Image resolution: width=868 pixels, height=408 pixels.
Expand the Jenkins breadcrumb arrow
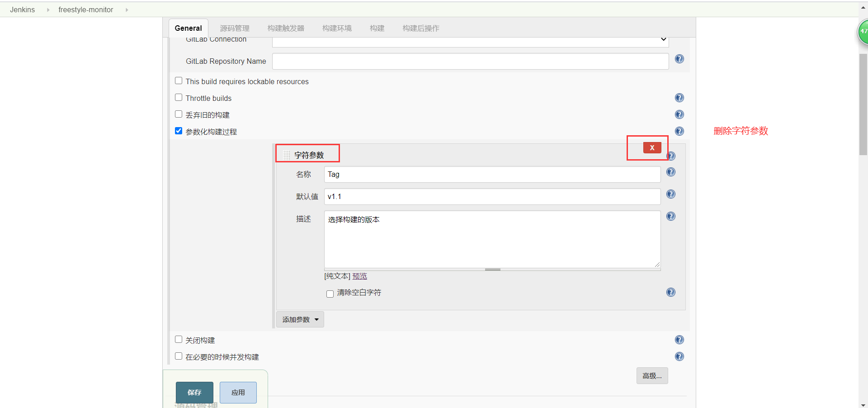tap(48, 10)
